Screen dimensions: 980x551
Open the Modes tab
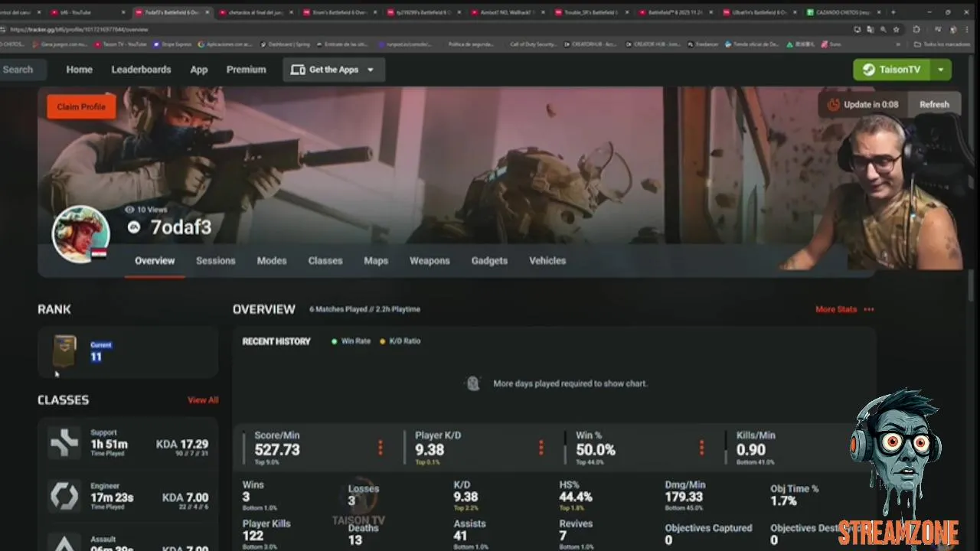click(x=272, y=261)
